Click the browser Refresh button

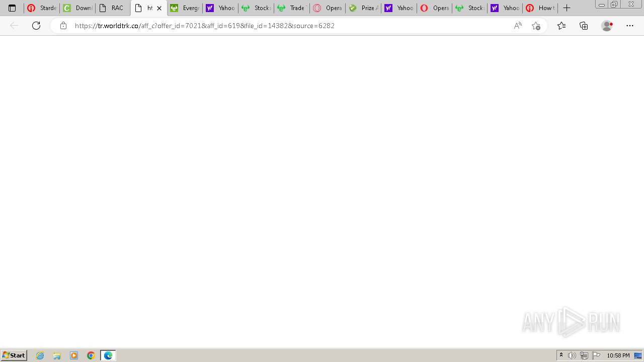point(36,26)
